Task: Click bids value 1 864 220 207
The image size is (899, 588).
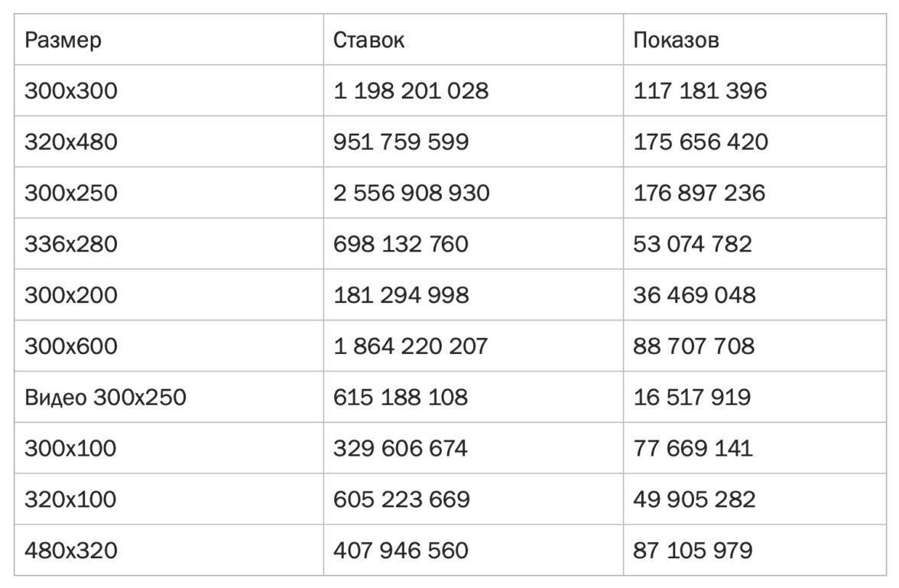Action: point(411,346)
